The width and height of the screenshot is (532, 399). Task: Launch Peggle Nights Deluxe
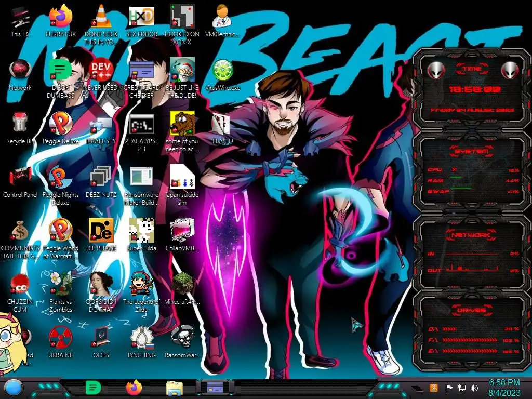click(61, 185)
